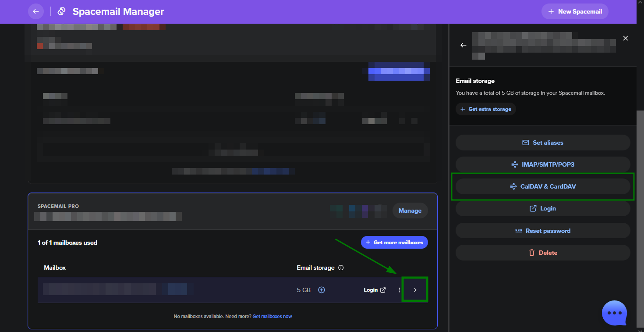This screenshot has height=332, width=644.
Task: Open the mailbox three-dot options menu
Action: click(399, 290)
